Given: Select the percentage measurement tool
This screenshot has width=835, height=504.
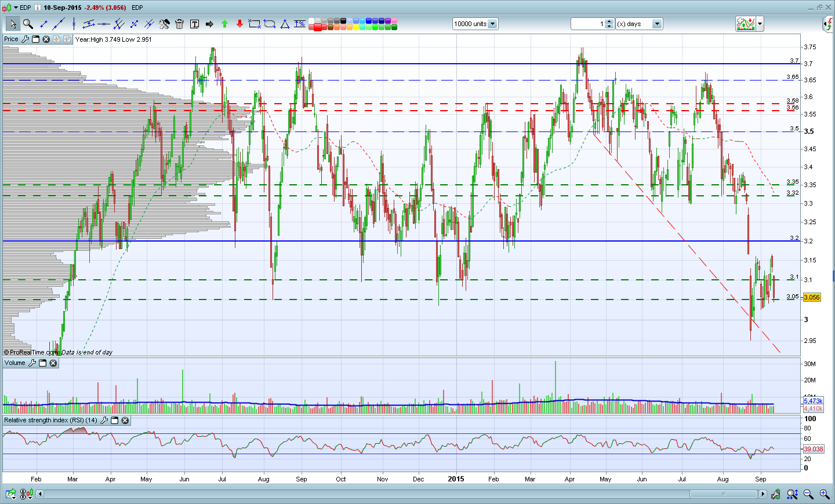Looking at the screenshot, I should (300, 24).
